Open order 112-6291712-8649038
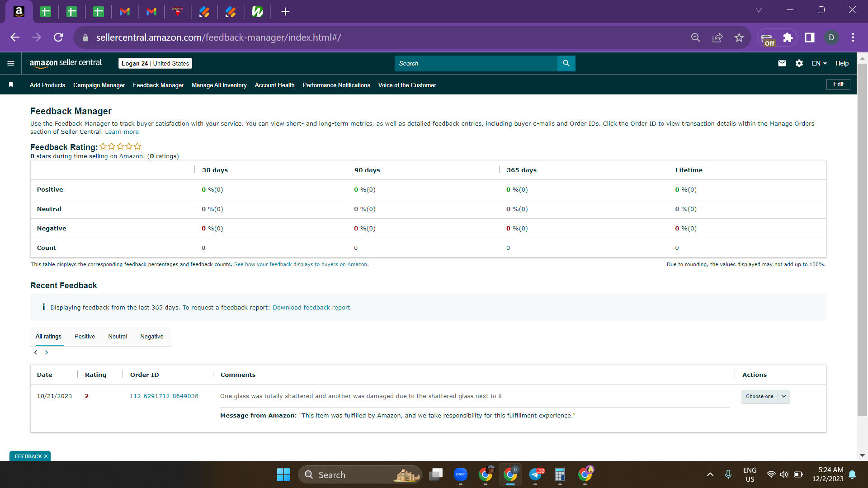The image size is (868, 488). point(164,396)
